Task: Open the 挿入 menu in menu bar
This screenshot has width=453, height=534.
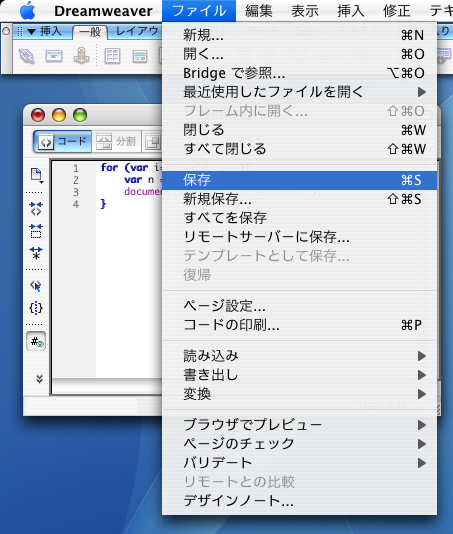Action: (350, 11)
